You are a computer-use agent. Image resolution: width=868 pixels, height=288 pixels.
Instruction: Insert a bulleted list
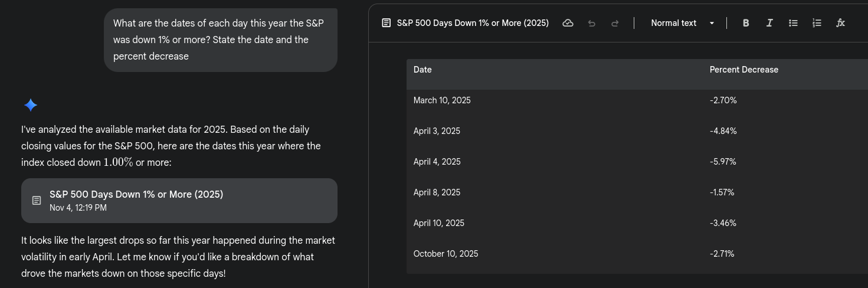coord(793,23)
